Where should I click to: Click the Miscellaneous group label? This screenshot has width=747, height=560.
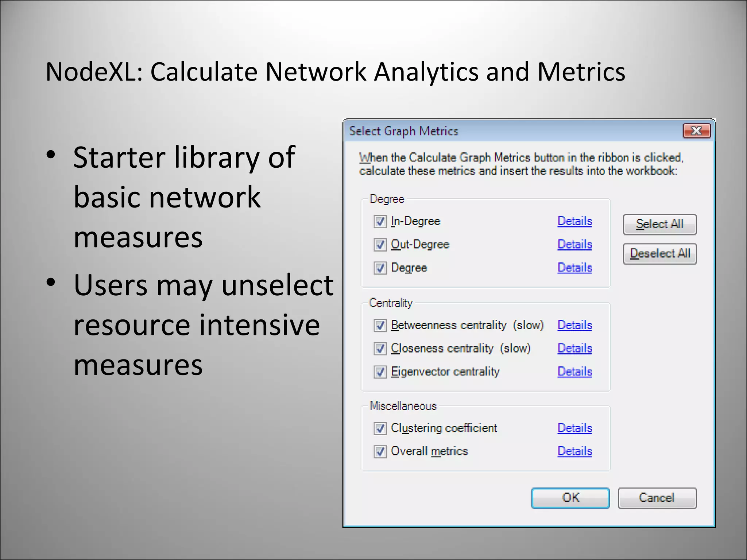pyautogui.click(x=403, y=406)
